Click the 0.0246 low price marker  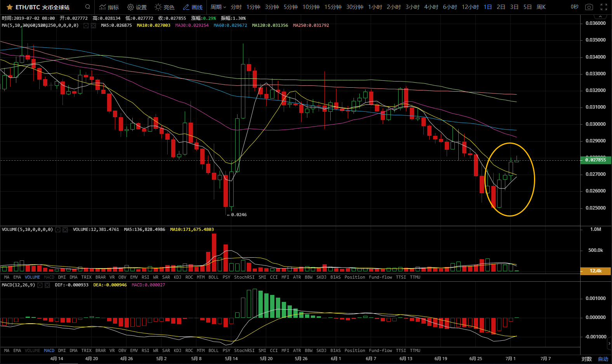[x=237, y=215]
